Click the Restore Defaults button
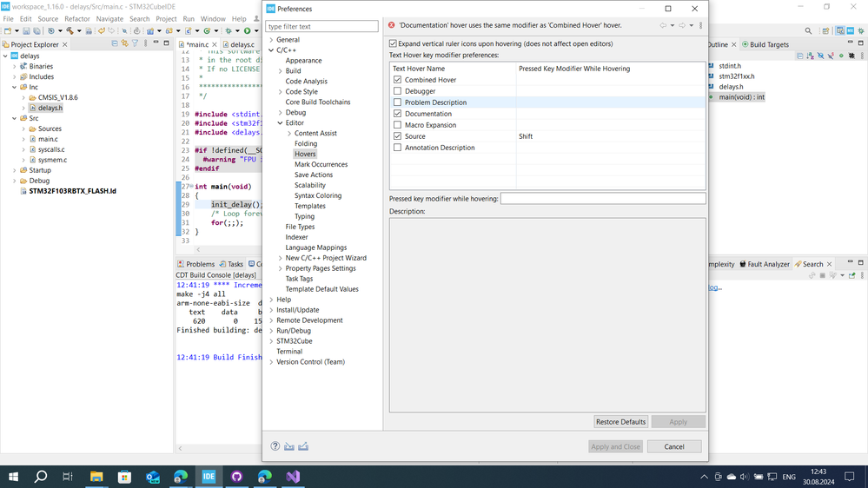This screenshot has height=488, width=868. tap(620, 422)
